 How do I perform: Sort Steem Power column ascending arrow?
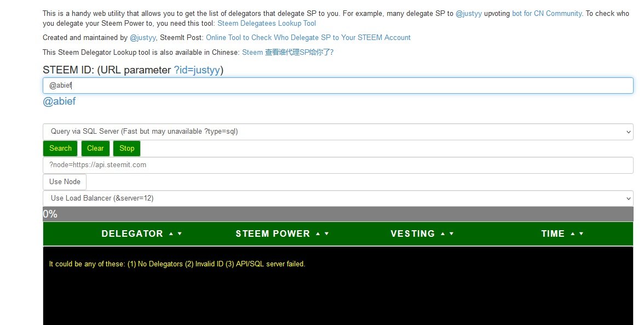click(x=318, y=234)
